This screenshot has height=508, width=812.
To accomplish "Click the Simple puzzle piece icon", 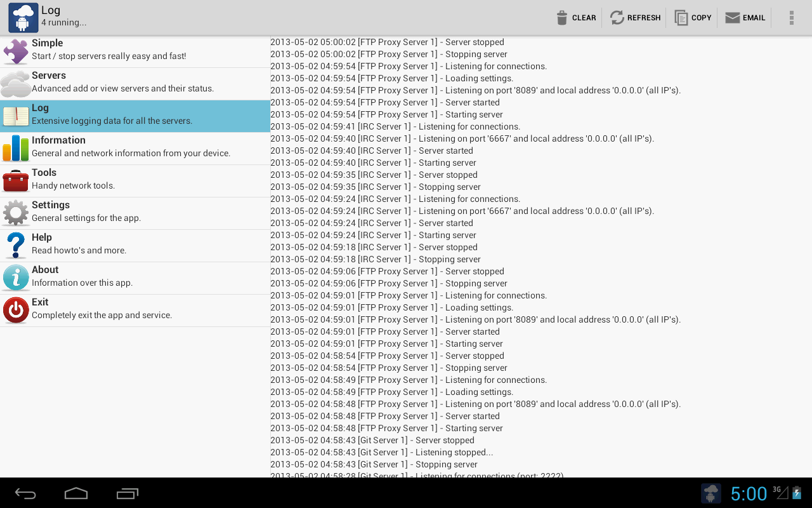I will click(x=16, y=51).
